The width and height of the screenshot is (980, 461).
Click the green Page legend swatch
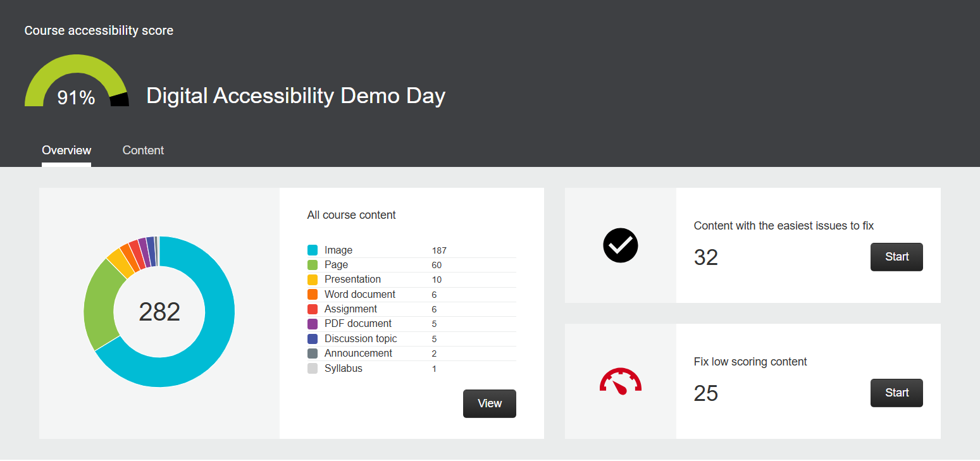pos(313,265)
